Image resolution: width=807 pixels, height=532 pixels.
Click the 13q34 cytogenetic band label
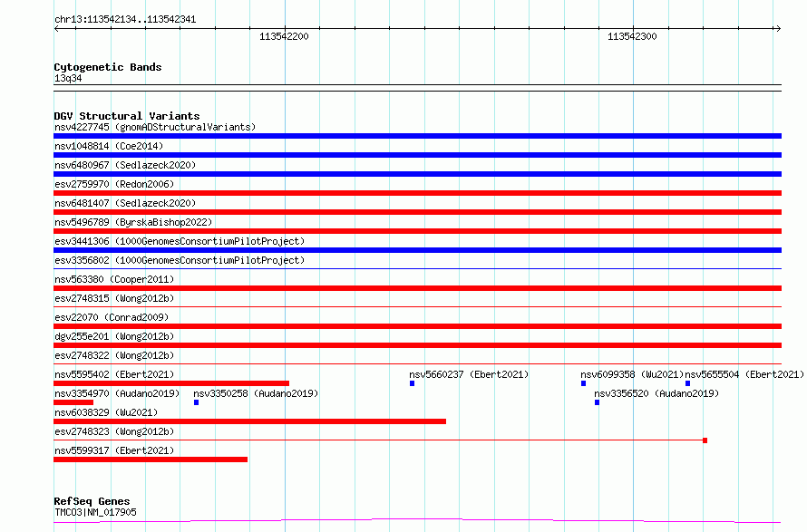point(68,78)
